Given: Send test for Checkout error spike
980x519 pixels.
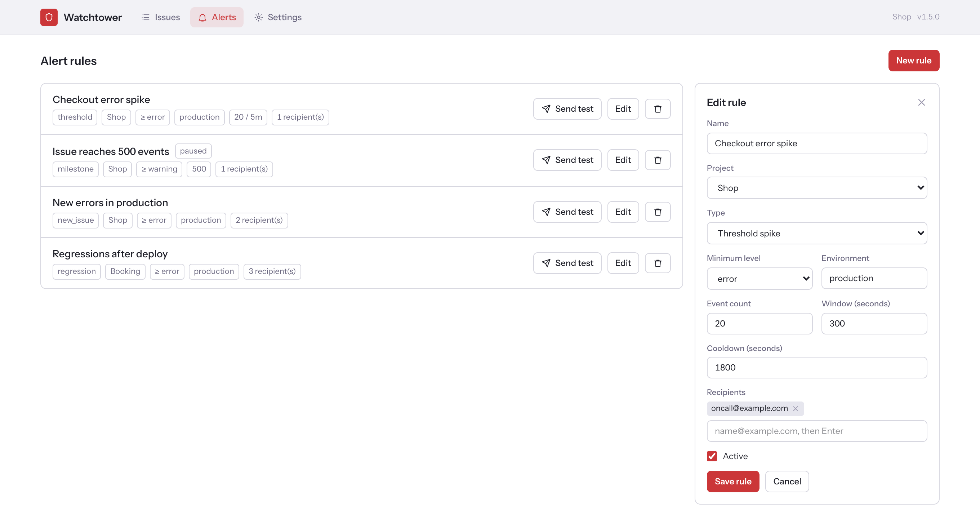Looking at the screenshot, I should 567,109.
